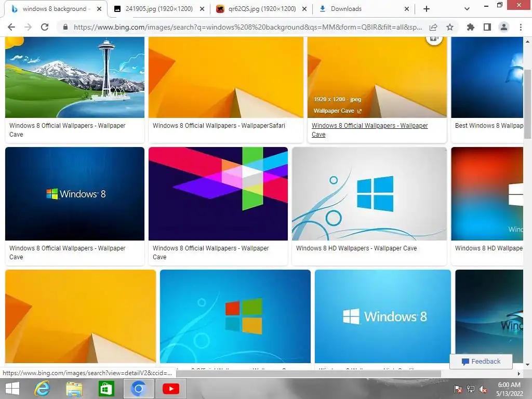532x399 pixels.
Task: Click the scroll down arrow
Action: click(x=527, y=365)
